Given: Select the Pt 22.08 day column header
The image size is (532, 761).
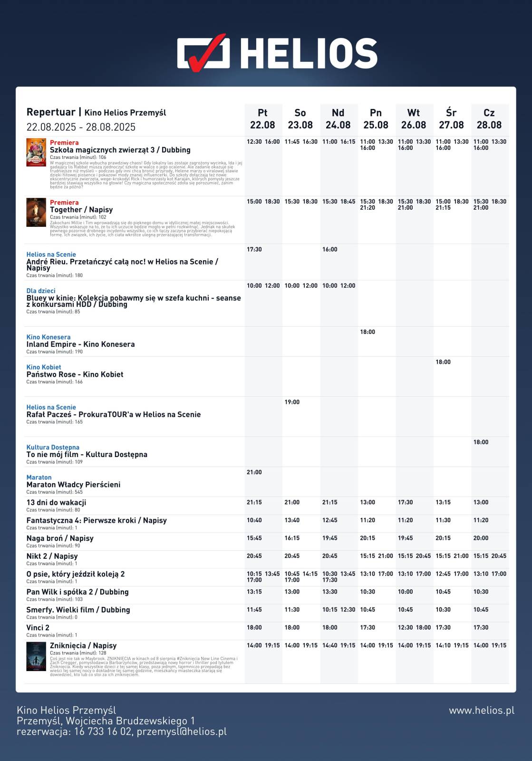Looking at the screenshot, I should tap(262, 119).
